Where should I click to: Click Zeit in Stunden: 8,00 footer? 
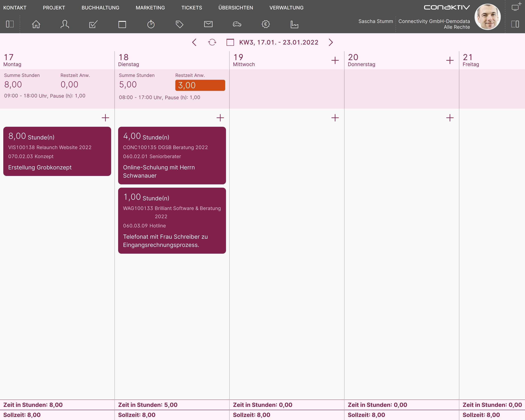pyautogui.click(x=33, y=405)
